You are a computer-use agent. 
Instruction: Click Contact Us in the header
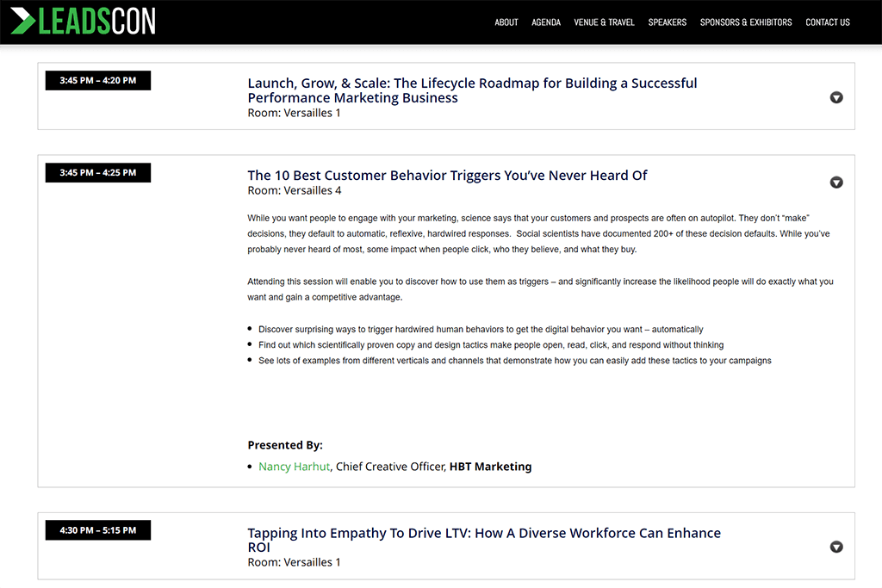(828, 22)
